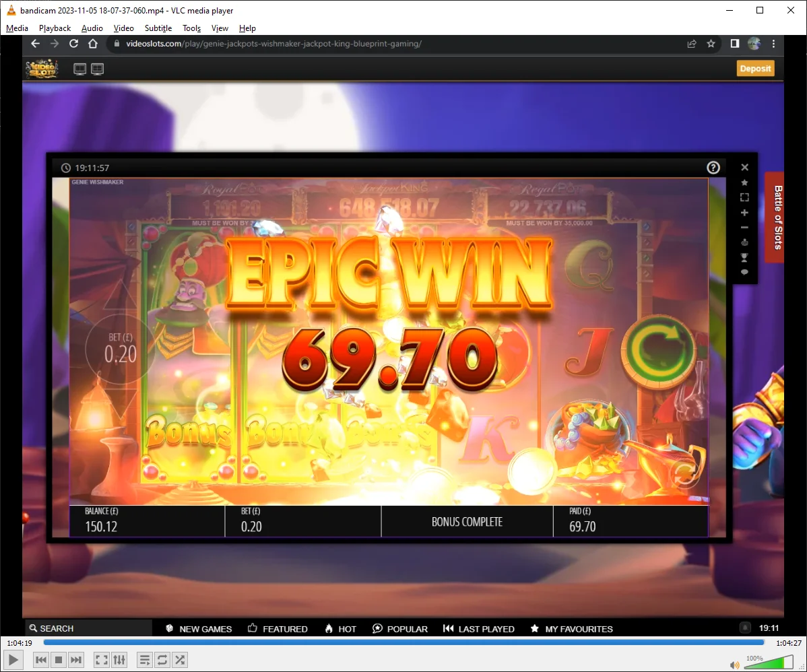Click the green spin button

[x=658, y=351]
